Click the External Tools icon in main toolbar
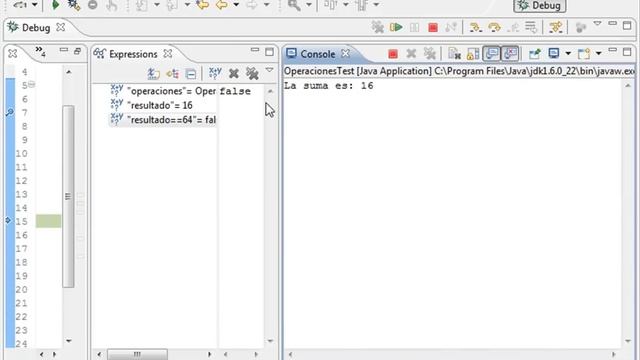Viewport: 640px width, 360px height. coord(74,5)
